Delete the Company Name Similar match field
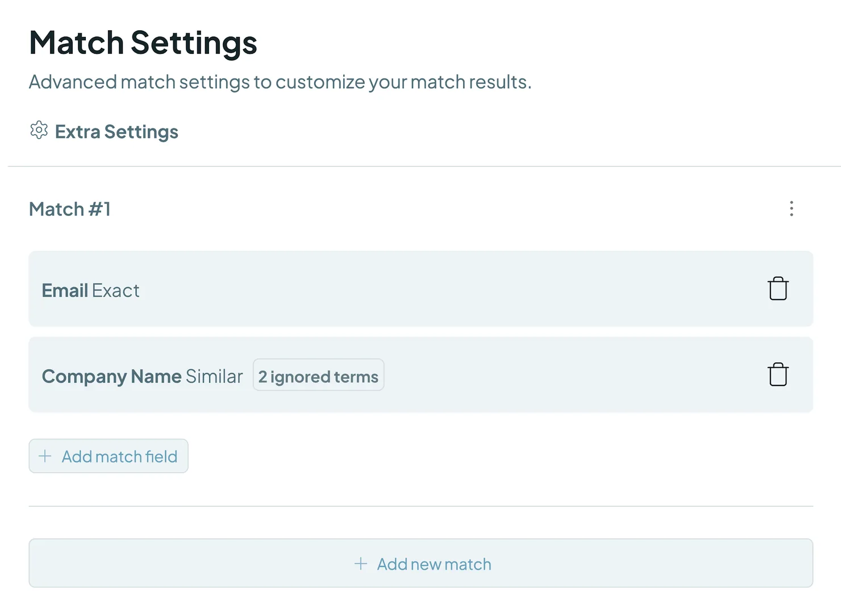 point(778,374)
